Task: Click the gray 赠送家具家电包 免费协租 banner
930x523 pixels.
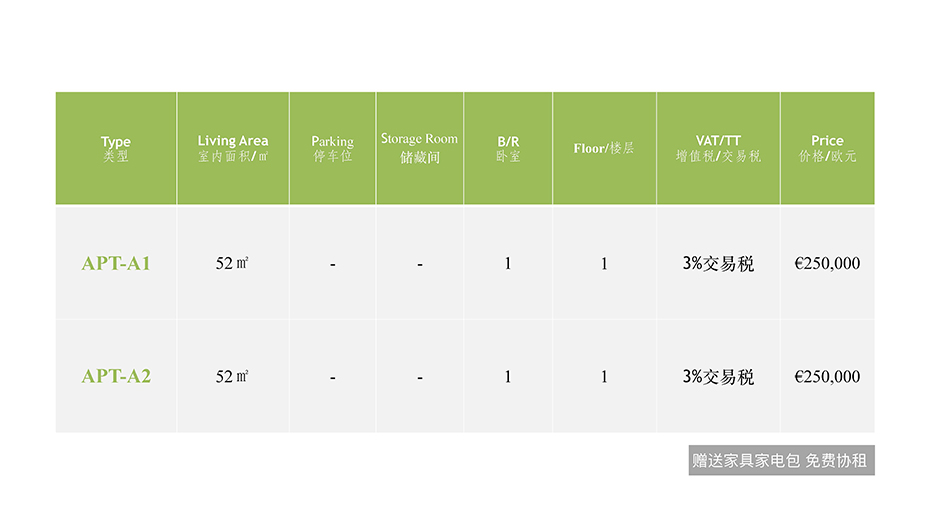Action: pyautogui.click(x=781, y=460)
